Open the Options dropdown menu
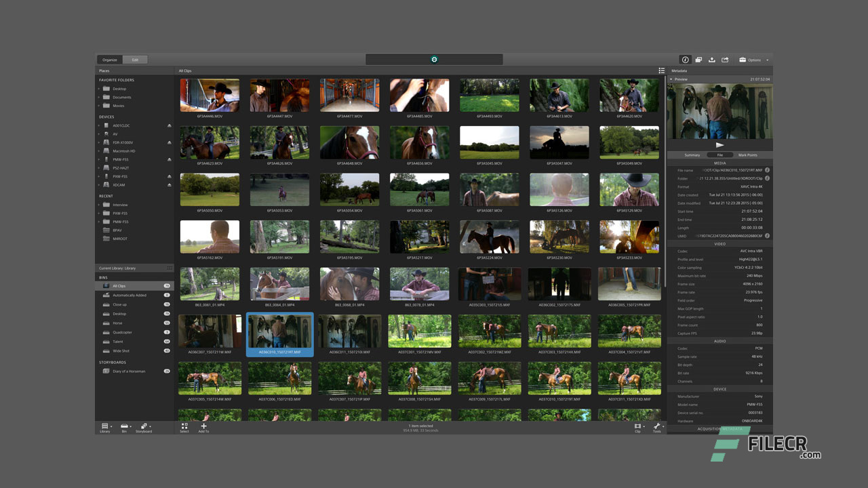Image resolution: width=868 pixels, height=488 pixels. click(754, 60)
